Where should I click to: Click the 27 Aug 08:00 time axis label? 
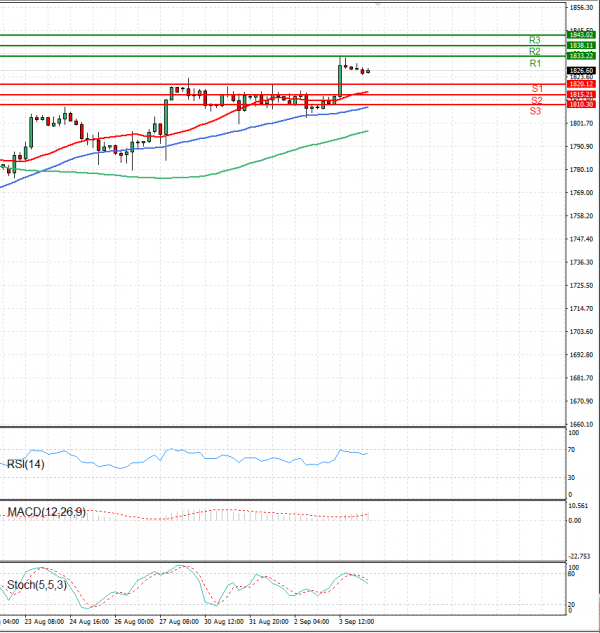click(176, 621)
